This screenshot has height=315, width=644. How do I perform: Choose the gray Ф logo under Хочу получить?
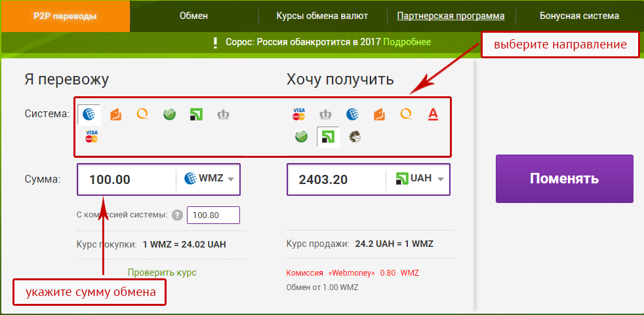326,115
